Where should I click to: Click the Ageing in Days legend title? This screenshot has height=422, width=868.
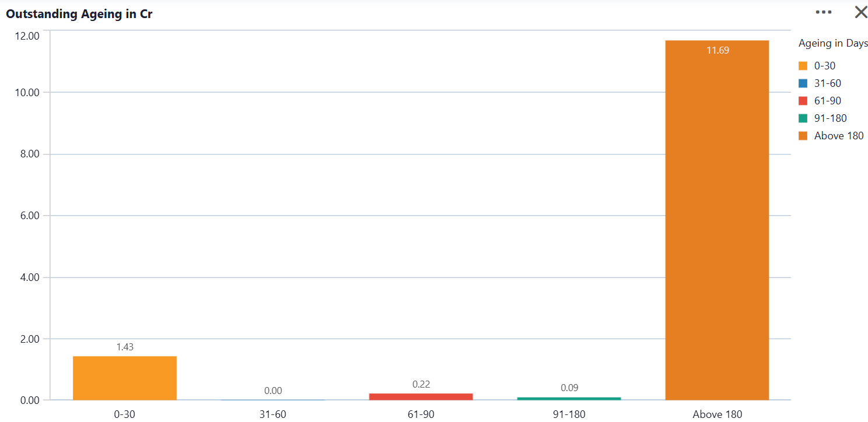click(x=833, y=43)
